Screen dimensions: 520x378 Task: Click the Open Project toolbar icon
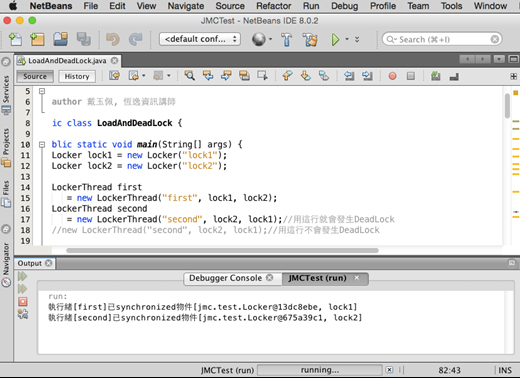[x=60, y=39]
